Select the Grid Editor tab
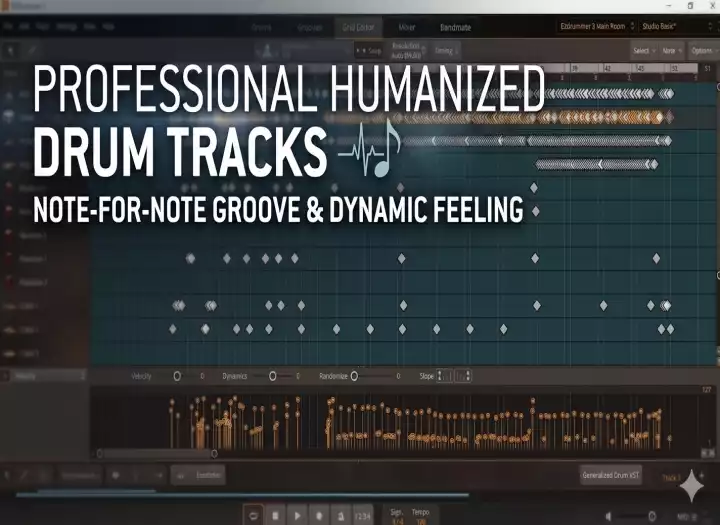720x525 pixels. click(358, 28)
